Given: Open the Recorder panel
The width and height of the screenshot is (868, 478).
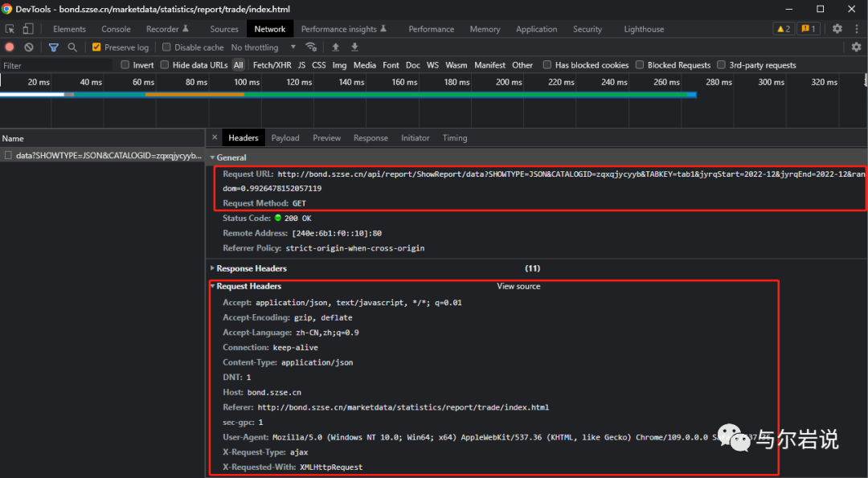Looking at the screenshot, I should click(x=167, y=29).
